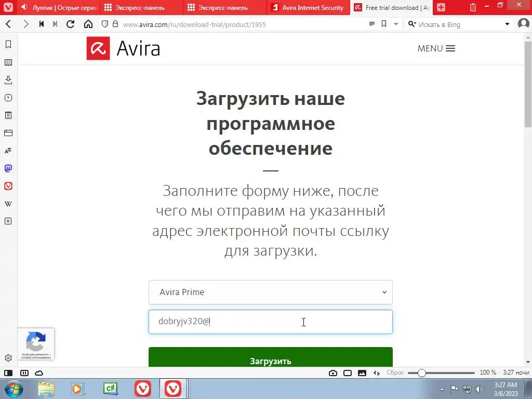Click the email input field

(270, 322)
